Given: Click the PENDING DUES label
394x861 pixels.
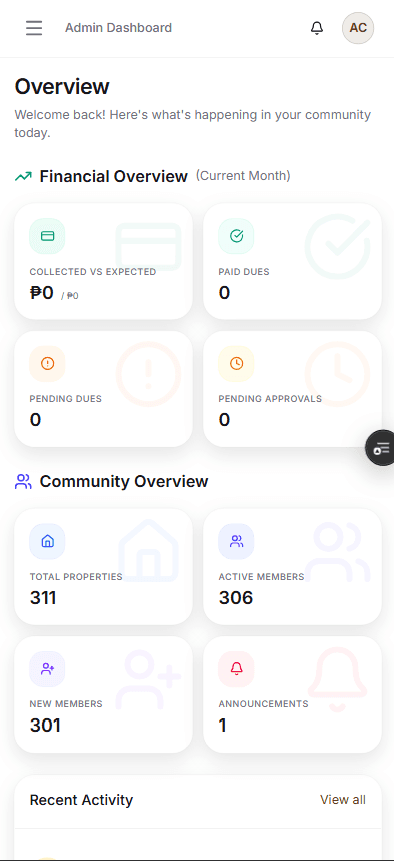Looking at the screenshot, I should coord(66,399).
